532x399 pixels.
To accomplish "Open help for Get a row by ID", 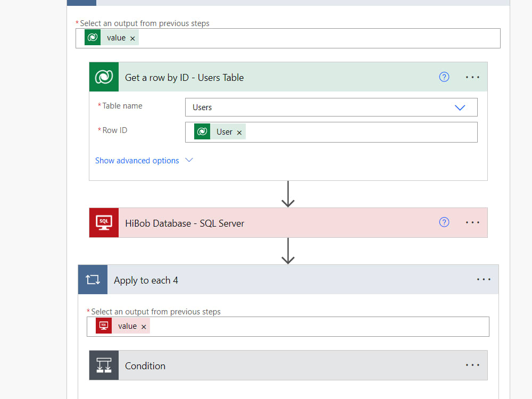I will [444, 77].
